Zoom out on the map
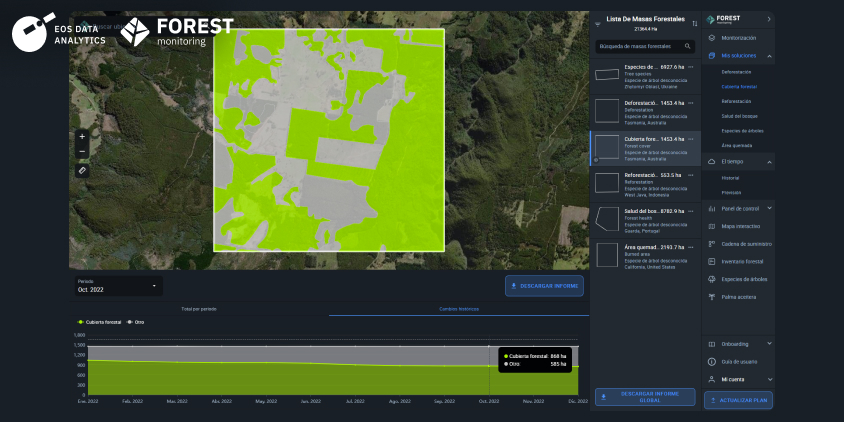This screenshot has width=844, height=422. pos(82,151)
